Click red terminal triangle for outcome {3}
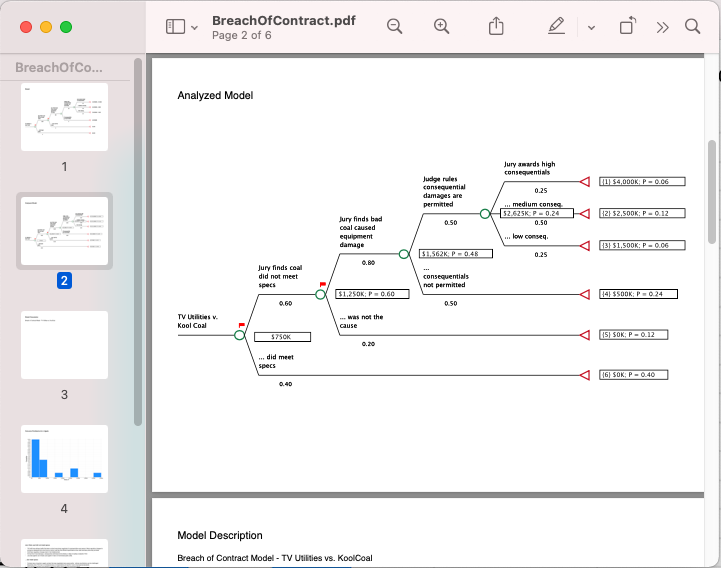 (x=584, y=246)
